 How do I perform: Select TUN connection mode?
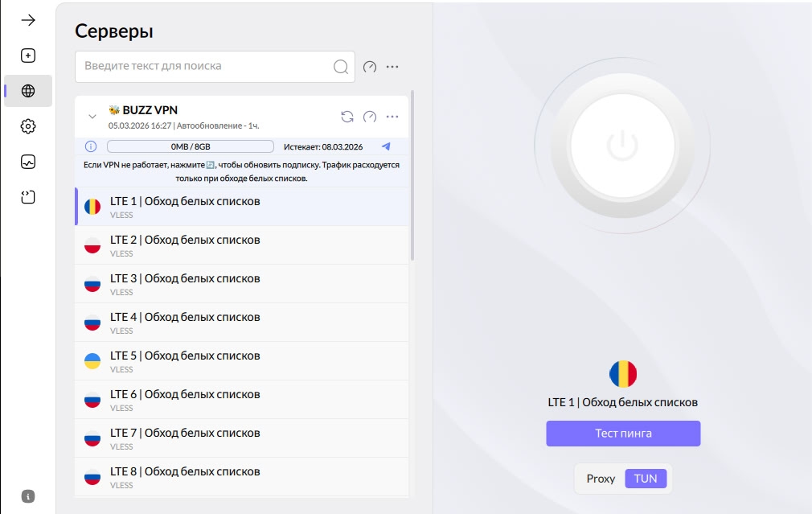tap(645, 479)
